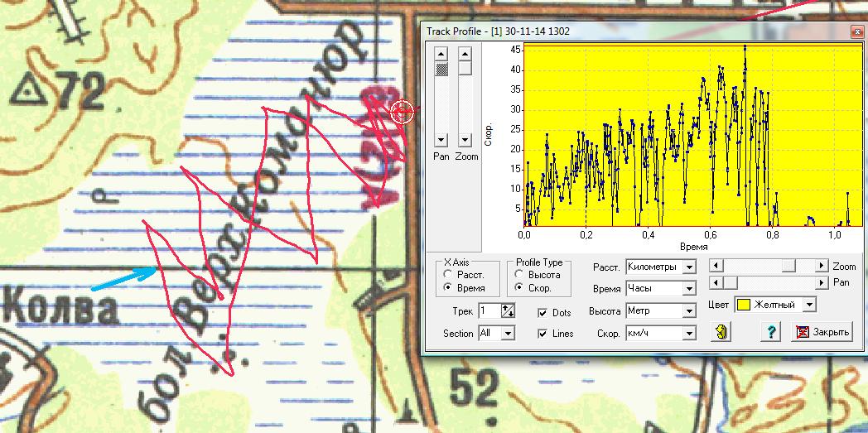868x433 pixels.
Task: Open help with the question mark icon
Action: point(770,332)
